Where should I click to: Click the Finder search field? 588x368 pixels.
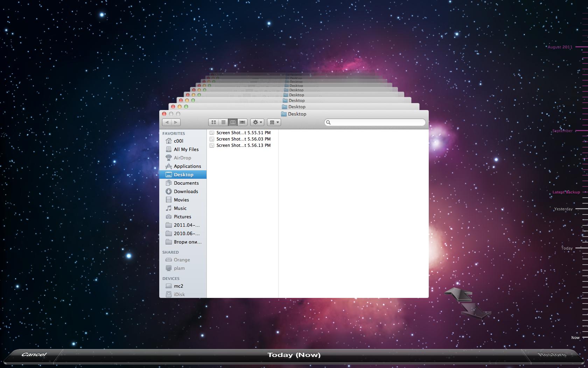[375, 122]
